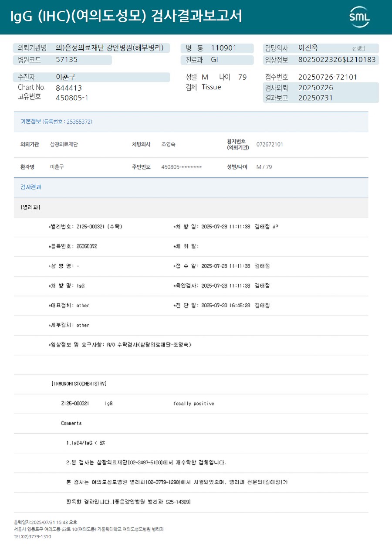Viewport: 392px width, 554px height.
Task: Click the print date '출력일자:2025/07/31 15:43 오후'
Action: coord(45,522)
